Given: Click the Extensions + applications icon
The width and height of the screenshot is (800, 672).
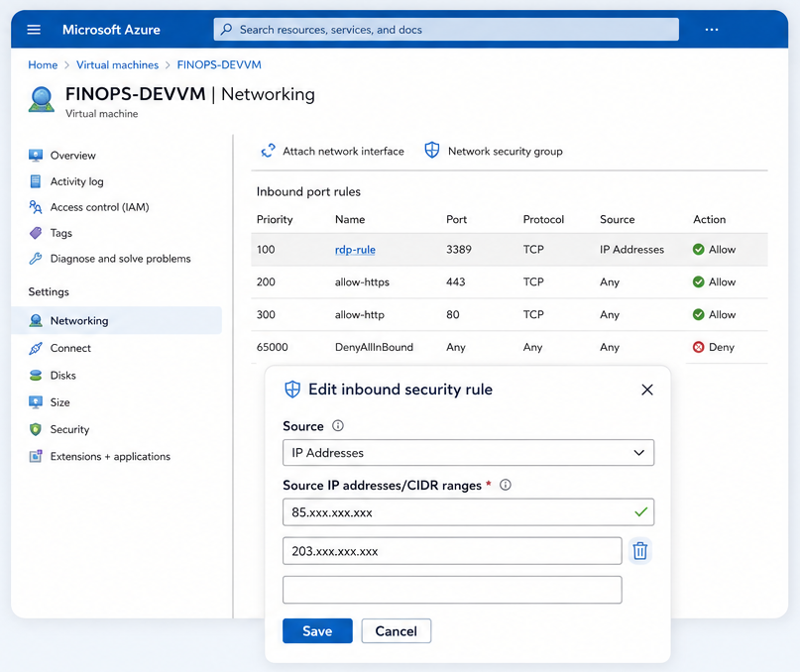Looking at the screenshot, I should (36, 456).
